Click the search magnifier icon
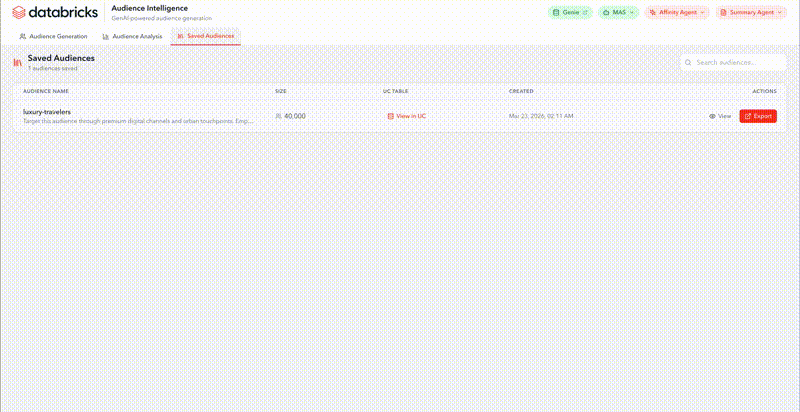This screenshot has height=412, width=800. (688, 62)
